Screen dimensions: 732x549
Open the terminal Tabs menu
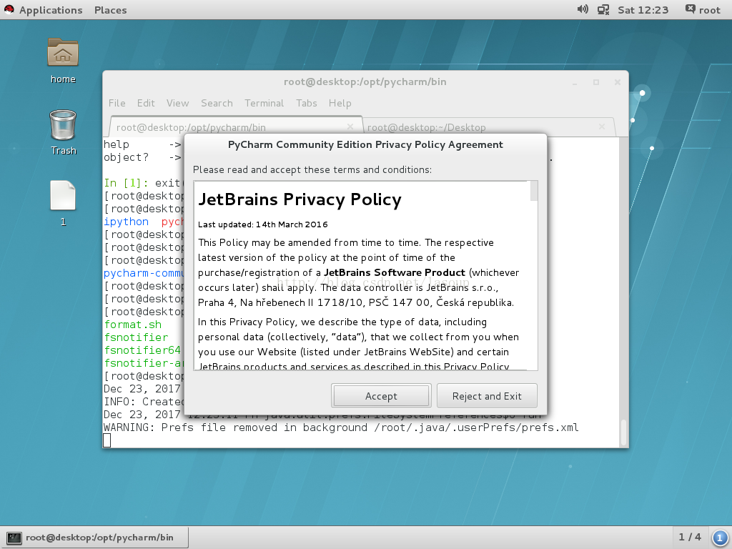306,103
